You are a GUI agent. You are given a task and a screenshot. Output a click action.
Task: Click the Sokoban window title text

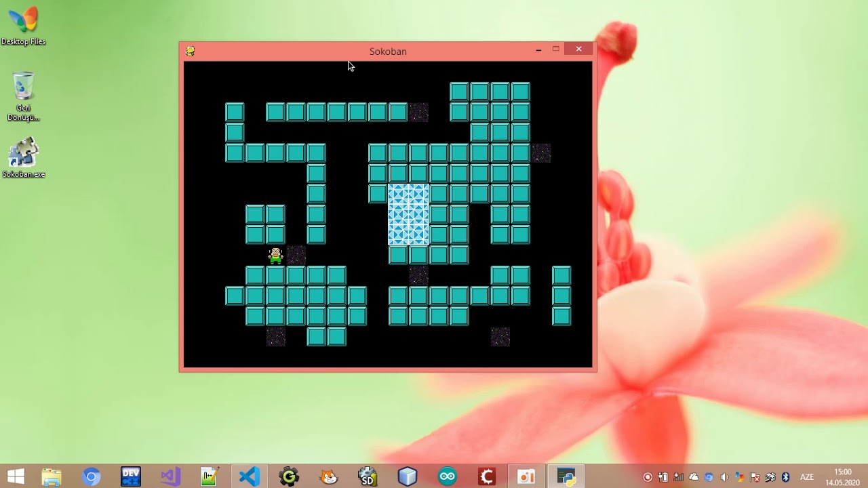click(x=388, y=52)
